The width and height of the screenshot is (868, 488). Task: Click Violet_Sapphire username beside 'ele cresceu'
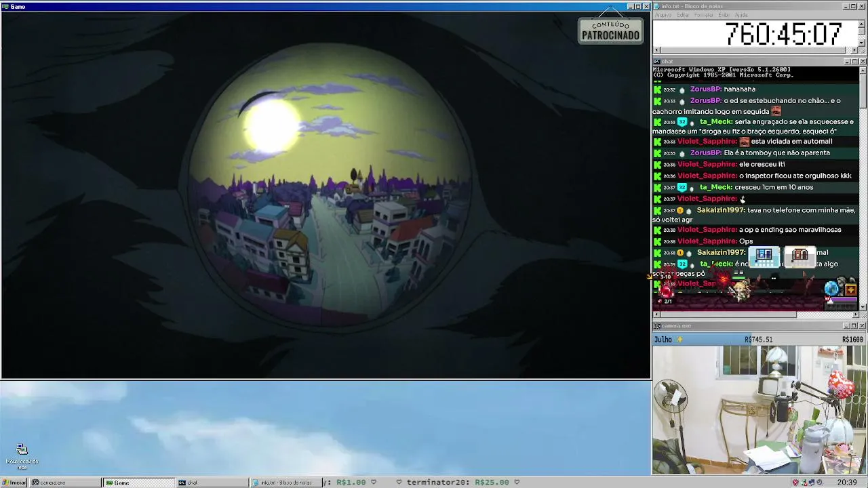(x=707, y=165)
